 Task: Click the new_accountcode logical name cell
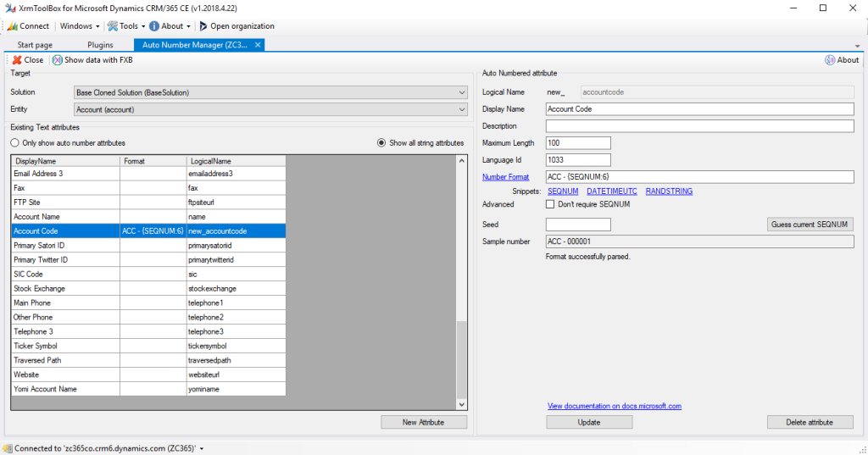point(236,230)
